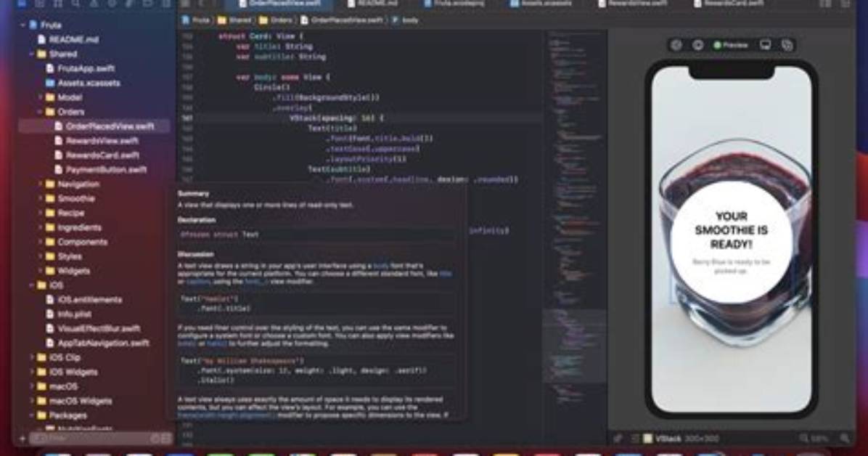The height and width of the screenshot is (456, 868).
Task: Click OrderPlacedView.swift in the jump bar
Action: 342,20
